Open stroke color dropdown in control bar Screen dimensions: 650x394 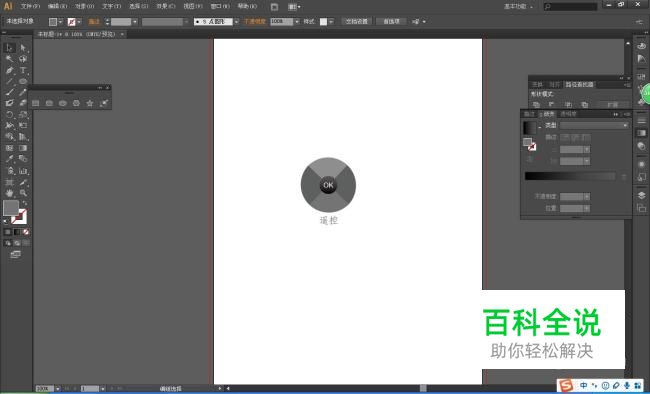[79, 22]
